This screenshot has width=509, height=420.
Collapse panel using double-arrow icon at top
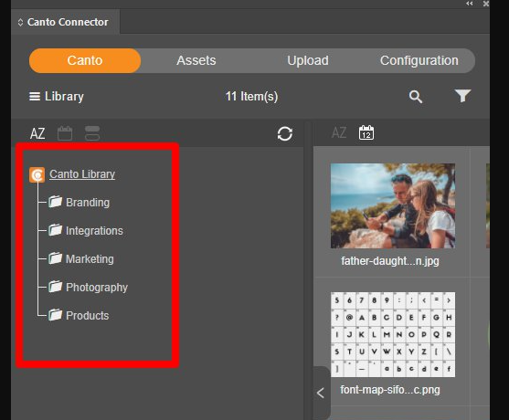469,4
